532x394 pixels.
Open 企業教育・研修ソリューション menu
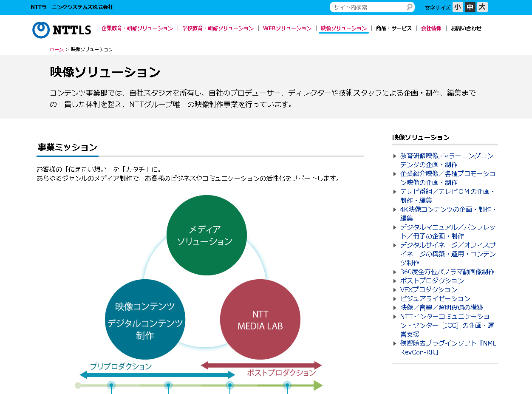coord(137,28)
